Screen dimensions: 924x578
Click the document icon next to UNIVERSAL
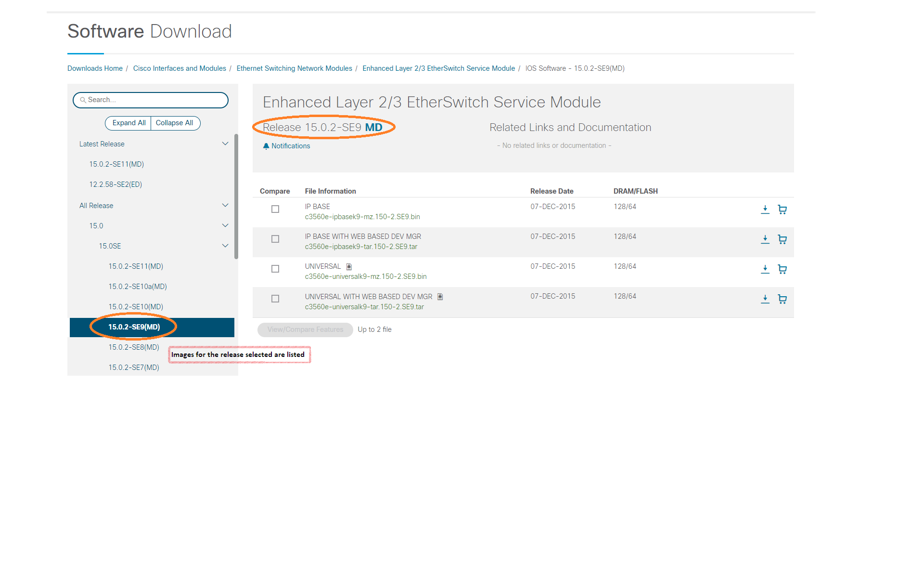[349, 267]
